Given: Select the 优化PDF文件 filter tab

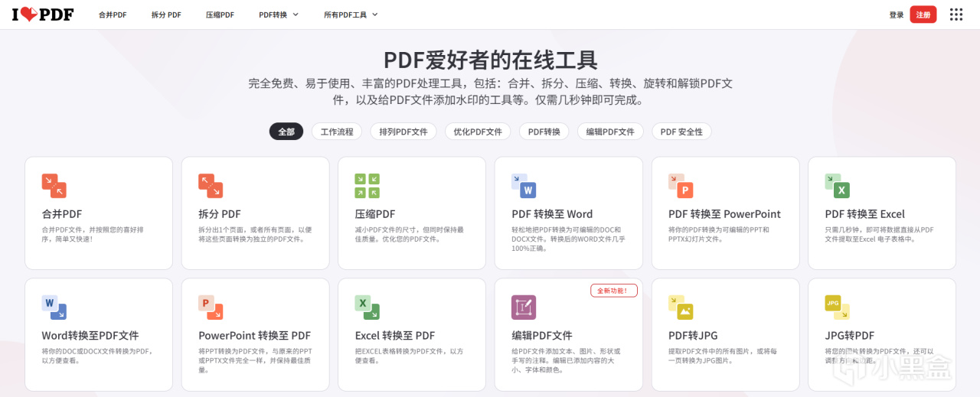Looking at the screenshot, I should [x=478, y=132].
